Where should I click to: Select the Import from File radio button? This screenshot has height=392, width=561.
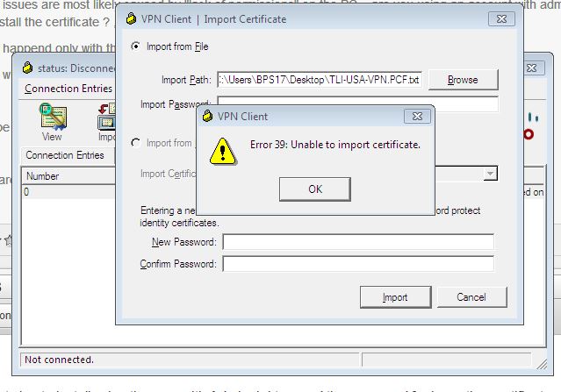(135, 46)
